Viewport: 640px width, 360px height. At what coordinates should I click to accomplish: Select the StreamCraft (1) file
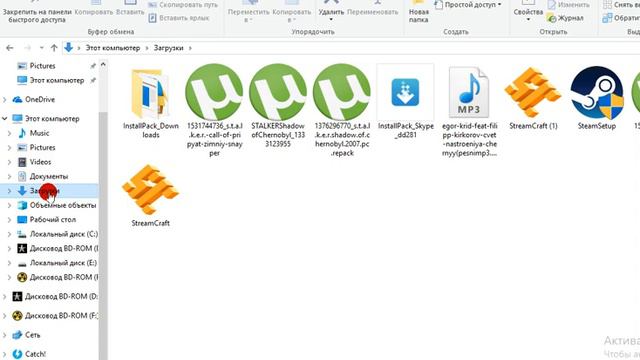pyautogui.click(x=533, y=98)
